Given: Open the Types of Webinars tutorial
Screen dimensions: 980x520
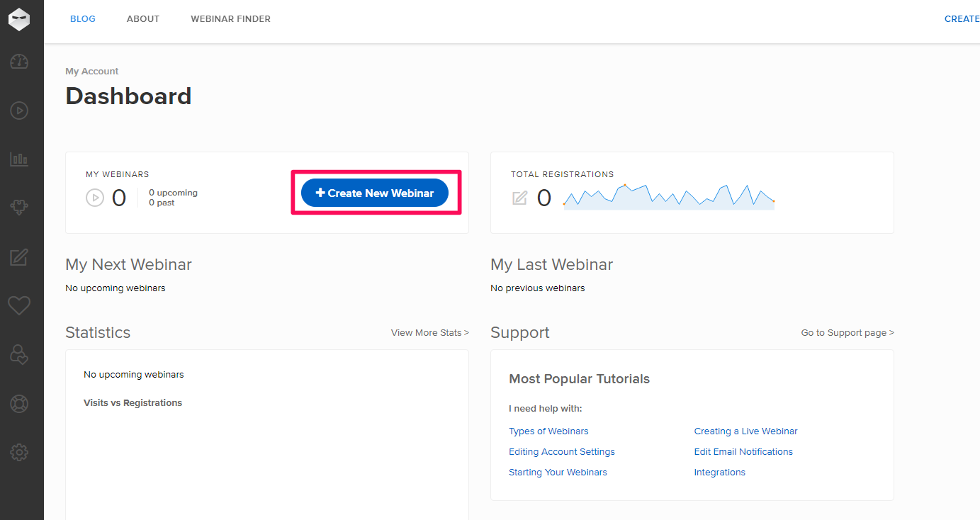Looking at the screenshot, I should (x=548, y=431).
